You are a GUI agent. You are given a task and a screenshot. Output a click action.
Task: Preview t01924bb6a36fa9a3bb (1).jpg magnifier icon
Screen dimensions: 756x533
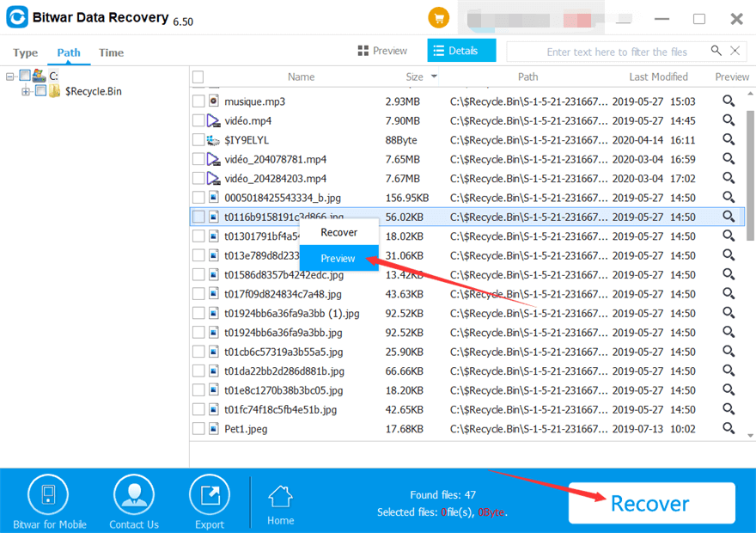[728, 313]
